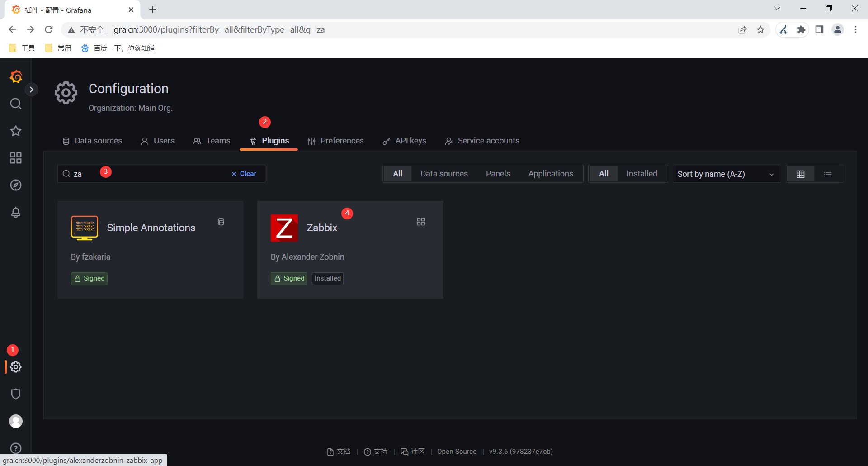The height and width of the screenshot is (466, 868).
Task: Open the Configuration gear in sidebar
Action: (x=16, y=367)
